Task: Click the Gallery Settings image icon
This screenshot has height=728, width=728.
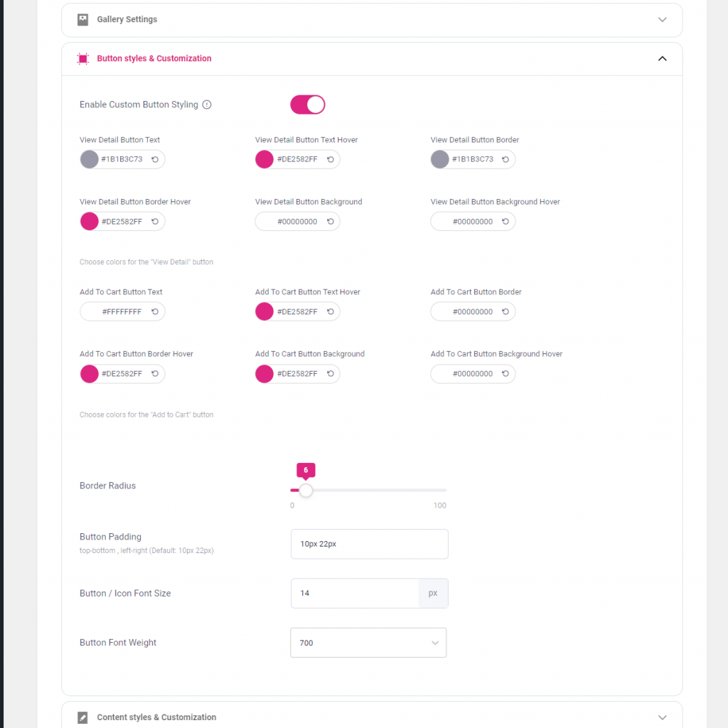Action: coord(82,19)
